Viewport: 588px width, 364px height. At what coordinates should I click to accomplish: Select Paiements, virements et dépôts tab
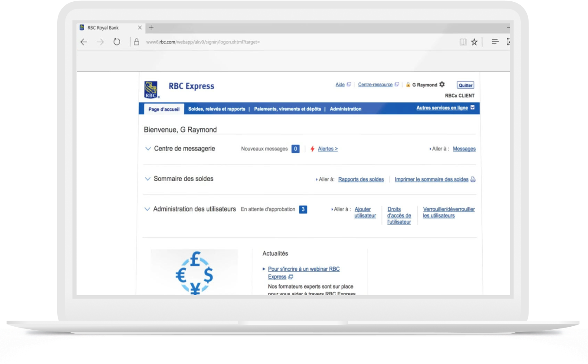point(287,109)
